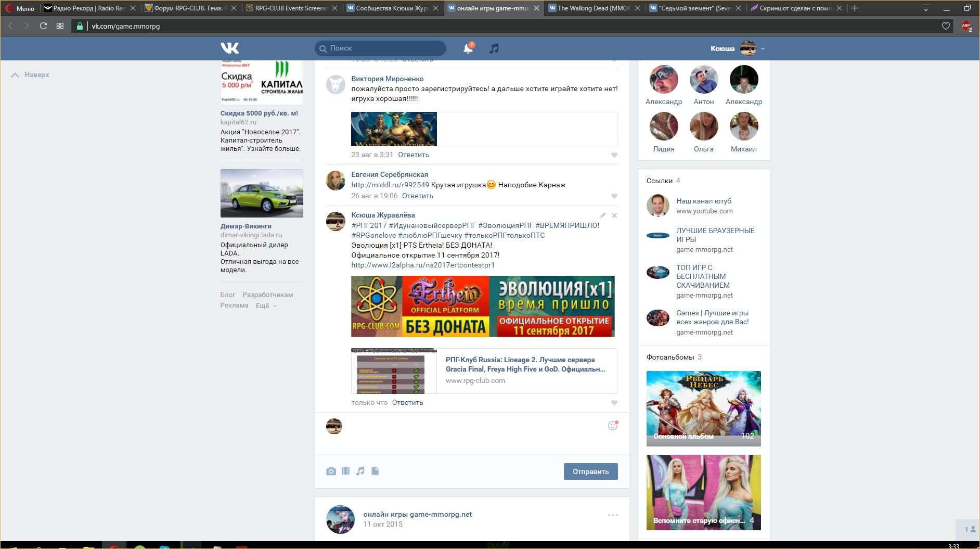Reply to Виктория Мироненко's comment

(x=414, y=155)
